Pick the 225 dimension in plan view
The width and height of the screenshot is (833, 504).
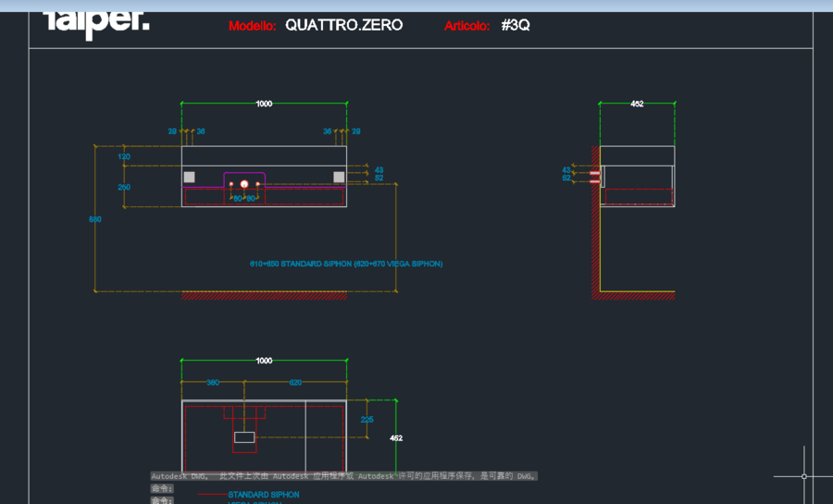click(367, 420)
